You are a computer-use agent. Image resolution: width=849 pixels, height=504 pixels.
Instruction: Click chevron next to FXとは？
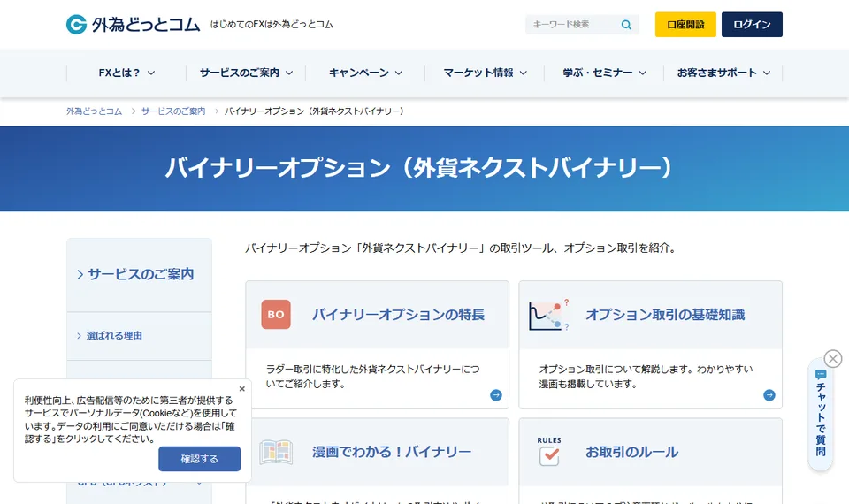click(x=151, y=73)
